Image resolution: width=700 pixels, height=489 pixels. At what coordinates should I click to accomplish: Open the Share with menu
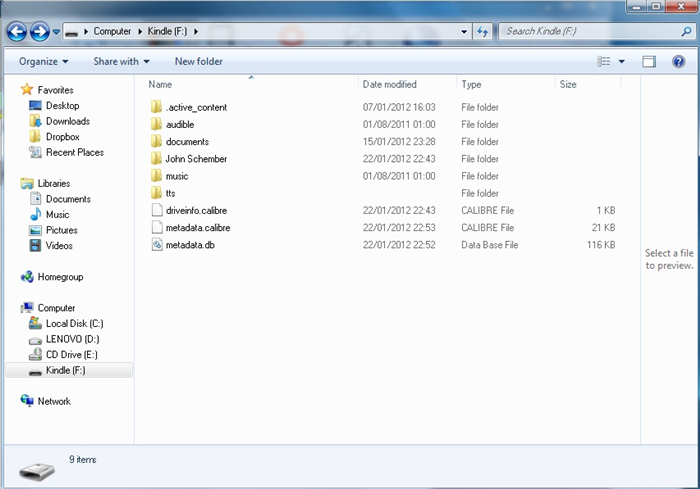pos(121,62)
